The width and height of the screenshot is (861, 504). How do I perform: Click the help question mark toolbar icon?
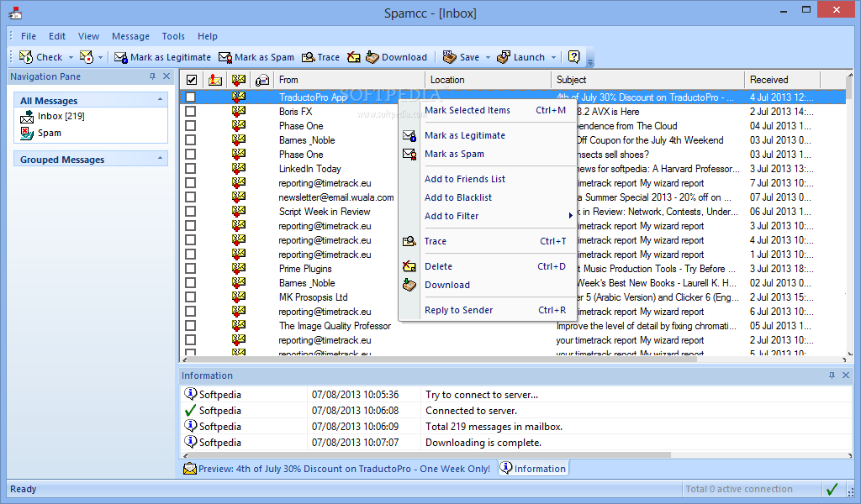coord(573,57)
